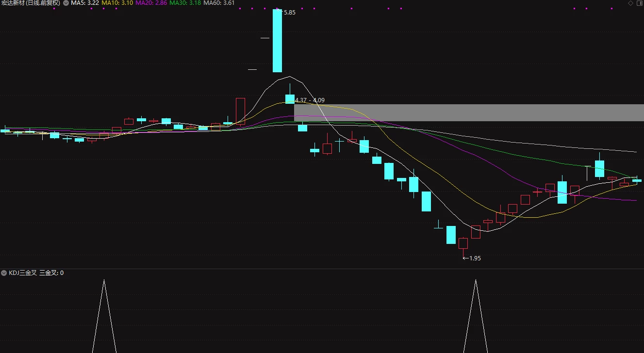Toggle the side panel layout icon
Viewport: 644px width, 353px height.
pyautogui.click(x=639, y=3)
